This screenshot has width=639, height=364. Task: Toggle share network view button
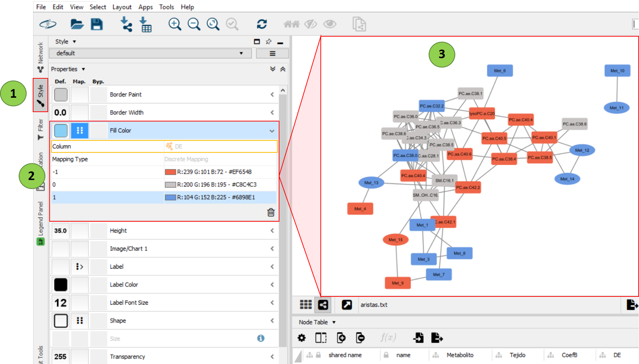(x=323, y=305)
